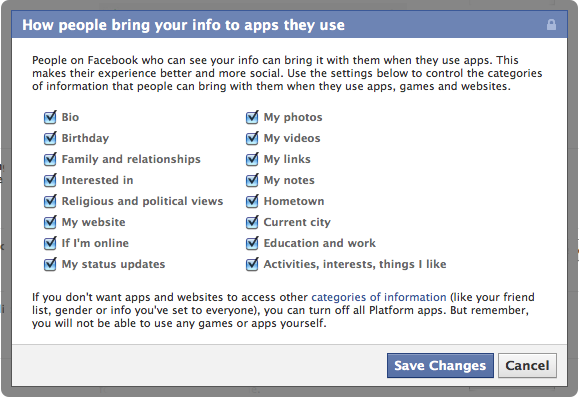The image size is (579, 398).
Task: Uncheck Activities, interests, things I like
Action: 252,265
